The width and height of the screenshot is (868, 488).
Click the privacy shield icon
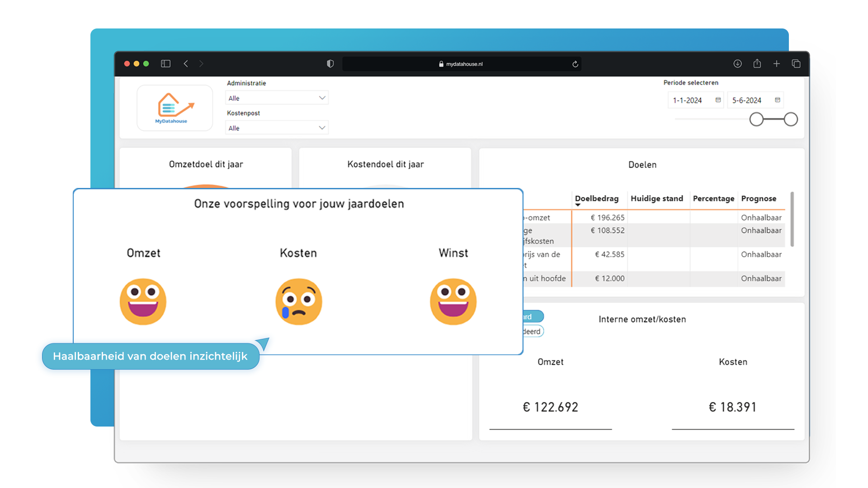click(330, 64)
